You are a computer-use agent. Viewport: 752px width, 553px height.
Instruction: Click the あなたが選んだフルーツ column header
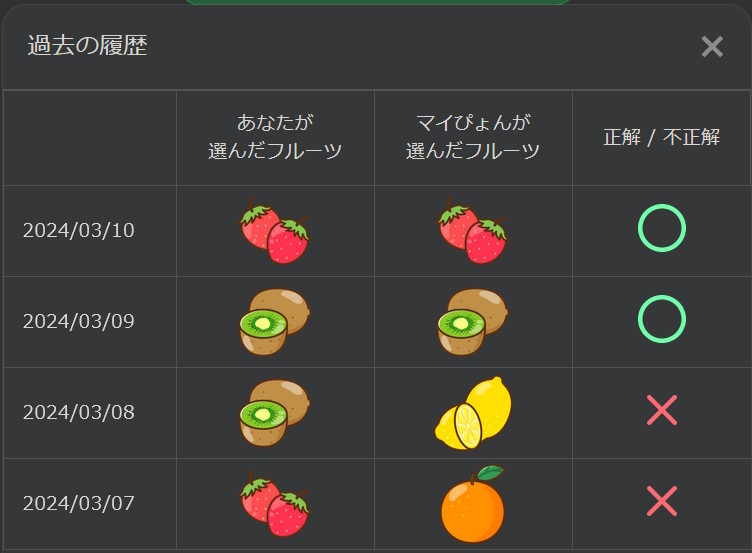coord(275,137)
